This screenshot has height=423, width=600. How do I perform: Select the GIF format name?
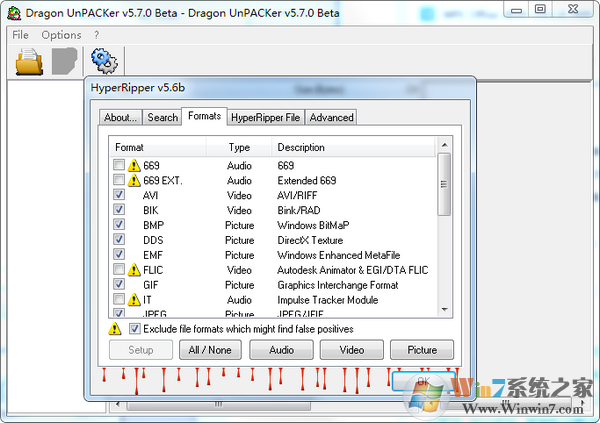(x=150, y=285)
